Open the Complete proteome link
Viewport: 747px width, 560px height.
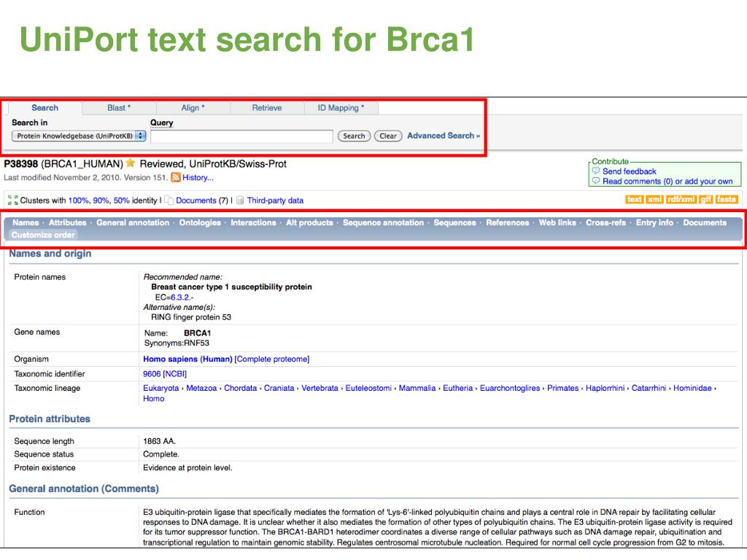272,359
